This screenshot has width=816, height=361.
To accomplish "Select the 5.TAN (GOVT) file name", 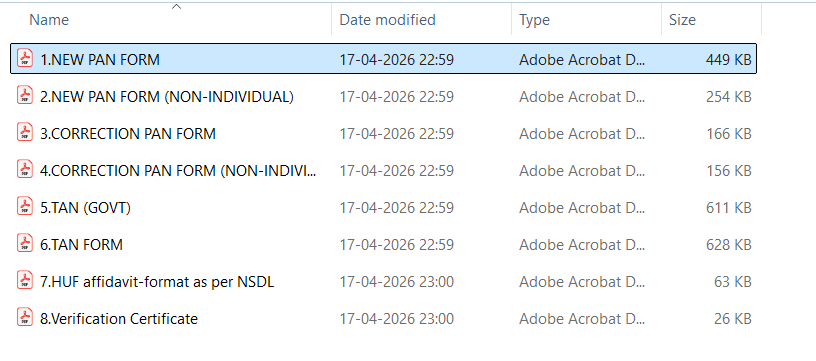I will (x=85, y=208).
